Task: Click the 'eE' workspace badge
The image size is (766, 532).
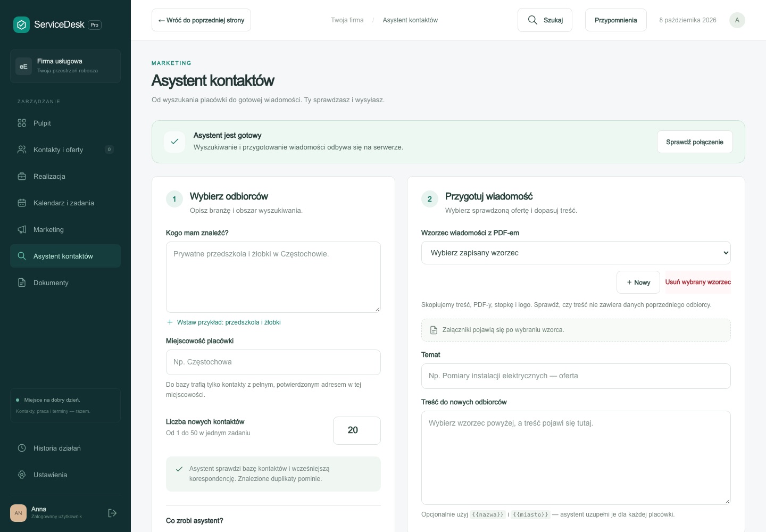Action: coord(23,66)
